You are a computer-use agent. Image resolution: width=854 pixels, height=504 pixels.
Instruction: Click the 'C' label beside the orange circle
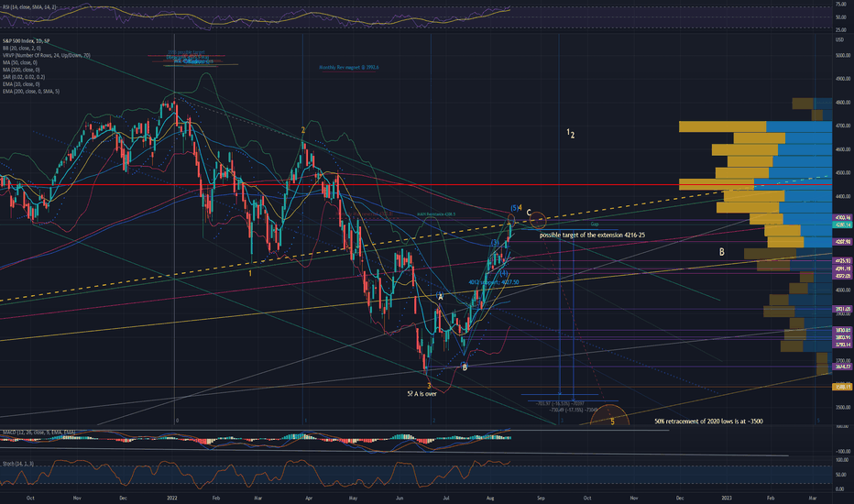coord(529,213)
